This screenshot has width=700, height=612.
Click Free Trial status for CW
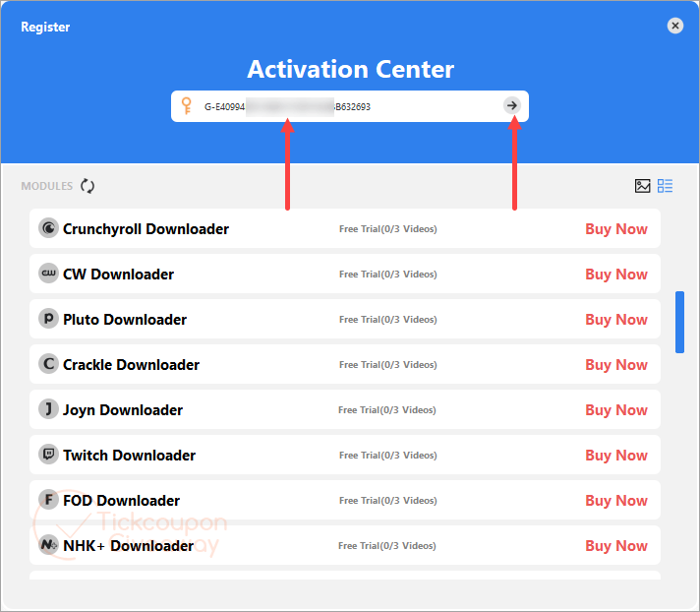[388, 274]
